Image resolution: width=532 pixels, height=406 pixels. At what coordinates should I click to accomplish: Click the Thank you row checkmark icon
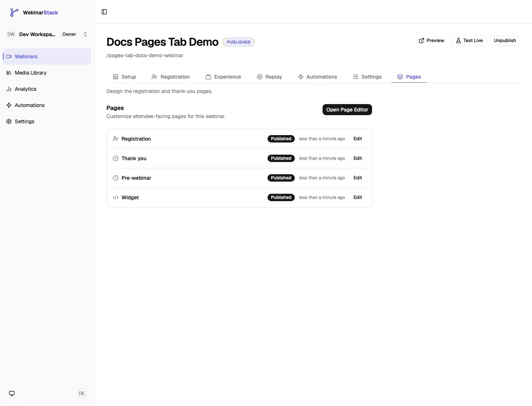click(x=116, y=158)
